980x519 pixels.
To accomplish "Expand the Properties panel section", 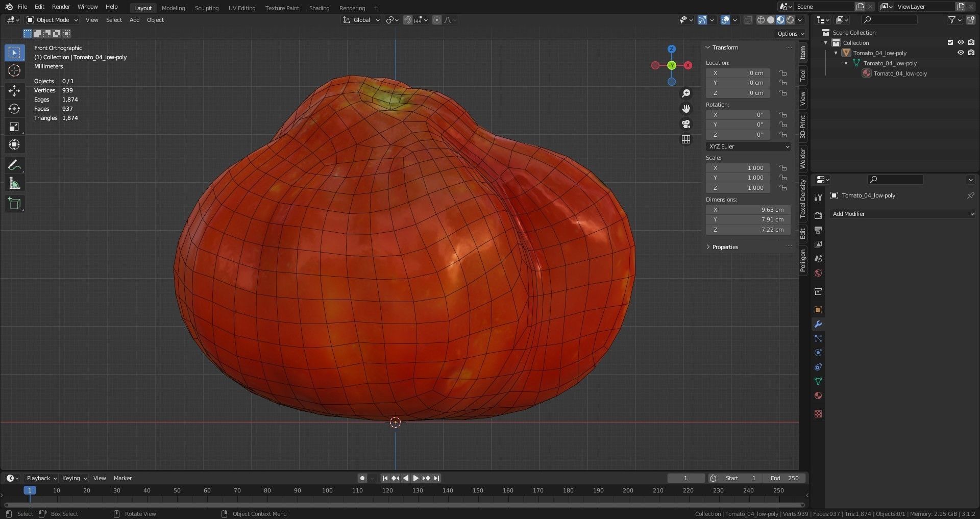I will tap(725, 247).
